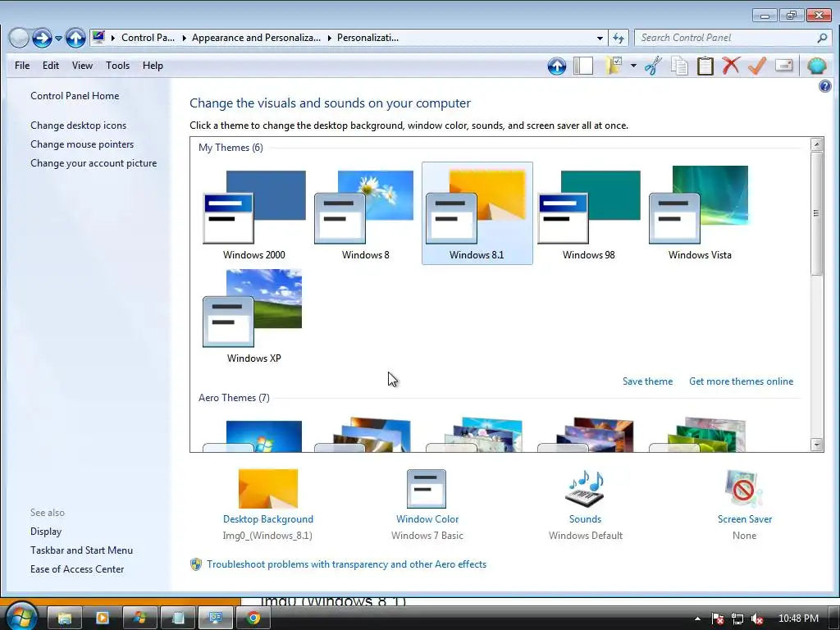Select the Windows 8.1 theme
The height and width of the screenshot is (630, 840).
[x=477, y=214]
